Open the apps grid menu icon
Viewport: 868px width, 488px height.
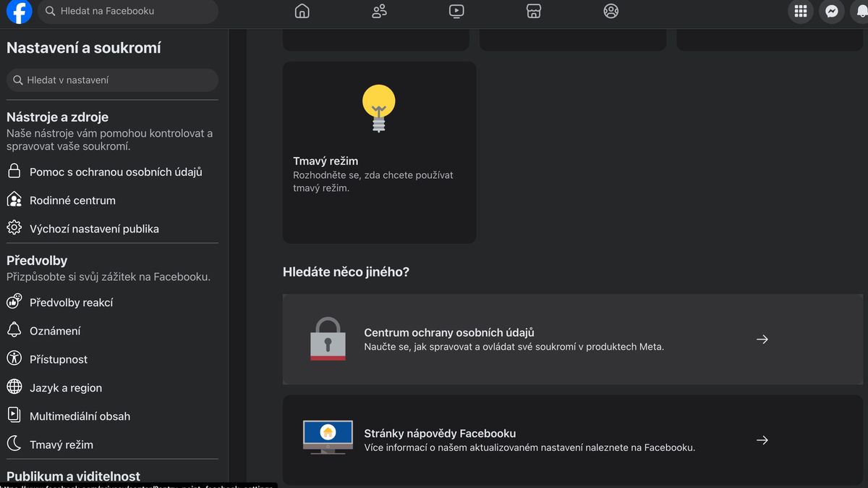click(801, 12)
